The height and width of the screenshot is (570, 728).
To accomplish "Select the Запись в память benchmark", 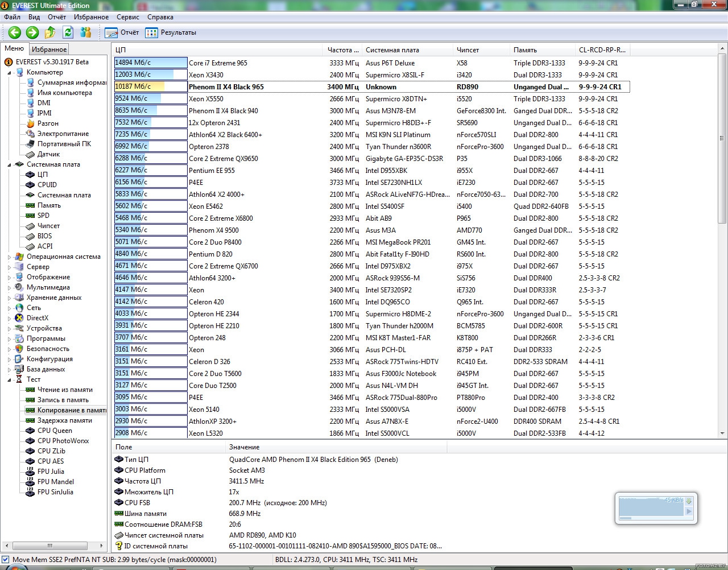I will point(63,400).
